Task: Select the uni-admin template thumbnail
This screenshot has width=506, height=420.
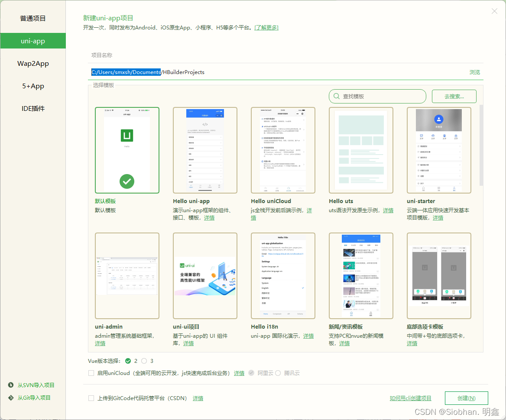Action: 127,276
